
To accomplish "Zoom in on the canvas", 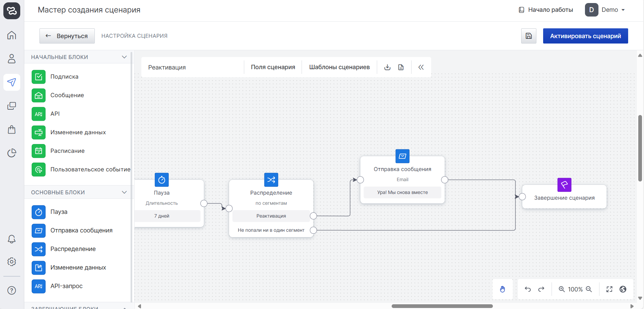I will pyautogui.click(x=562, y=289).
